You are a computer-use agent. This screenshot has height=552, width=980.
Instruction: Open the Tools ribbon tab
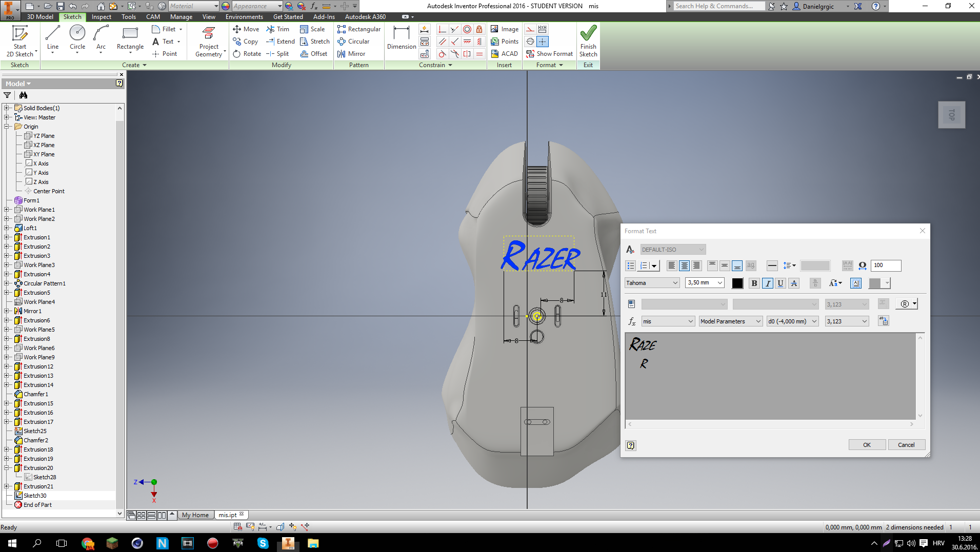pyautogui.click(x=129, y=17)
